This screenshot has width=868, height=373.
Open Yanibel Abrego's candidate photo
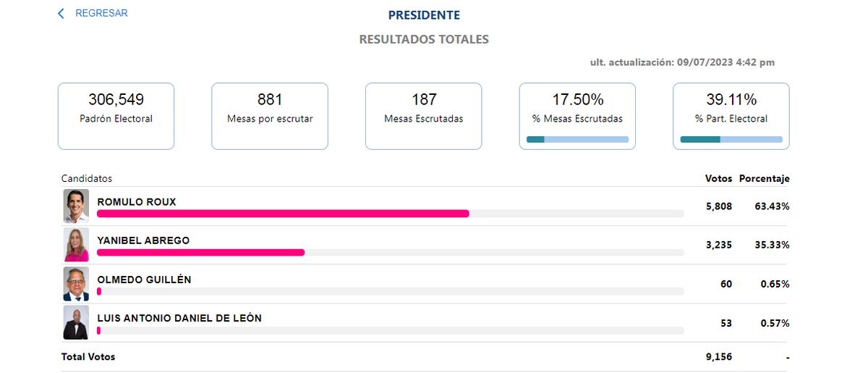(76, 245)
